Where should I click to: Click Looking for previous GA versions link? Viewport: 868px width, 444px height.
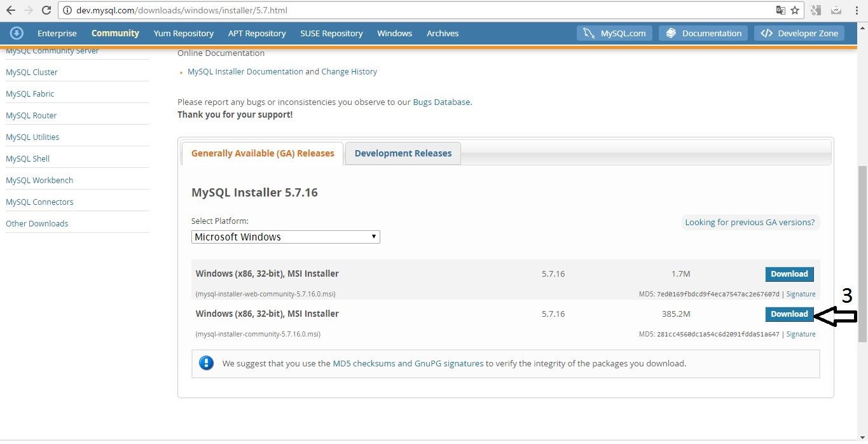coord(750,222)
